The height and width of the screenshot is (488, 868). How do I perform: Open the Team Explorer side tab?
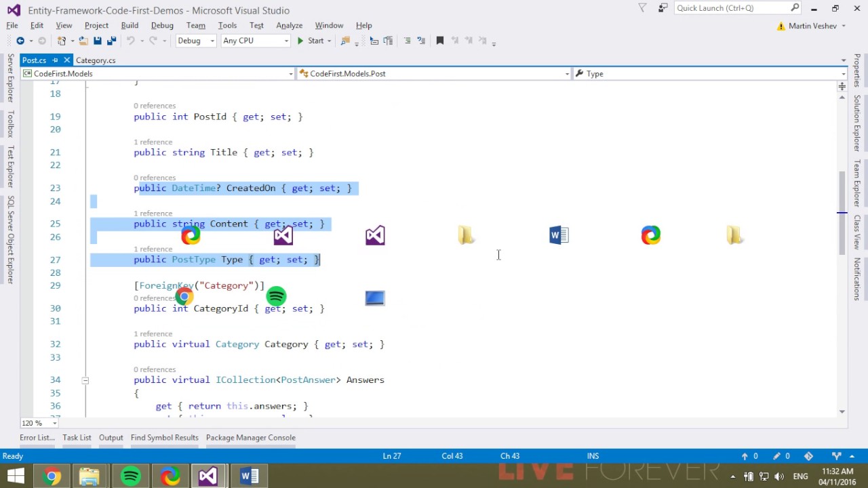(857, 183)
